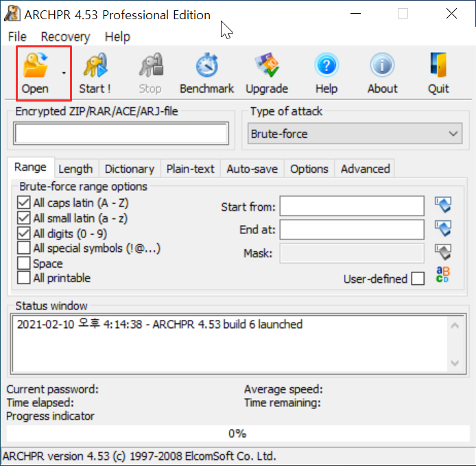476x466 pixels.
Task: Minimize the ARCHPR window
Action: [x=355, y=14]
